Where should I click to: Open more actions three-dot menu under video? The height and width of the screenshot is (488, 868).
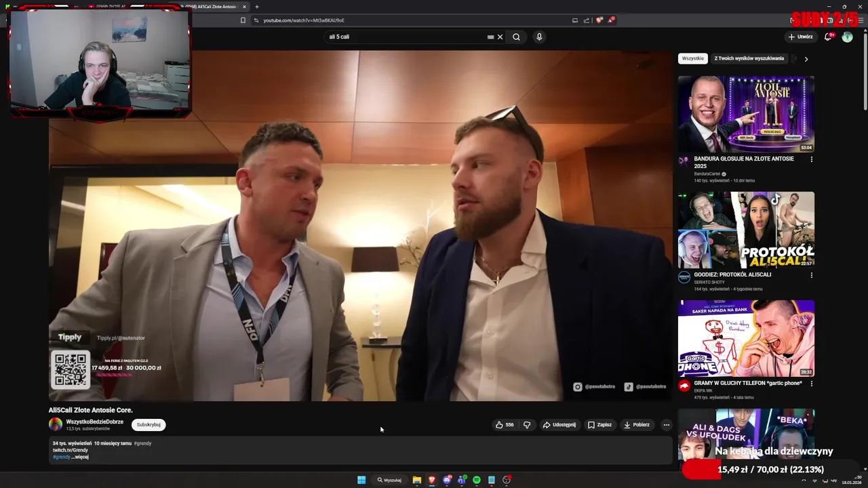coord(666,425)
